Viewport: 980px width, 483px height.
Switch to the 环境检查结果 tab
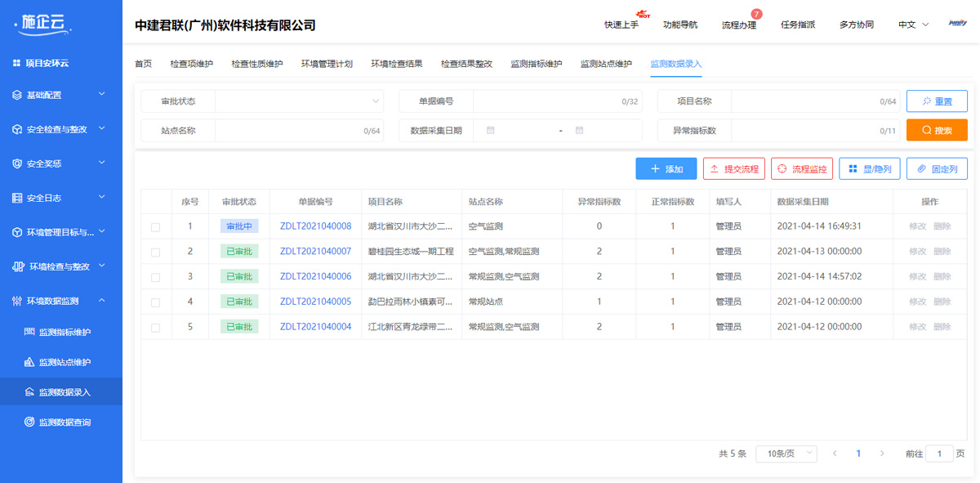(397, 64)
